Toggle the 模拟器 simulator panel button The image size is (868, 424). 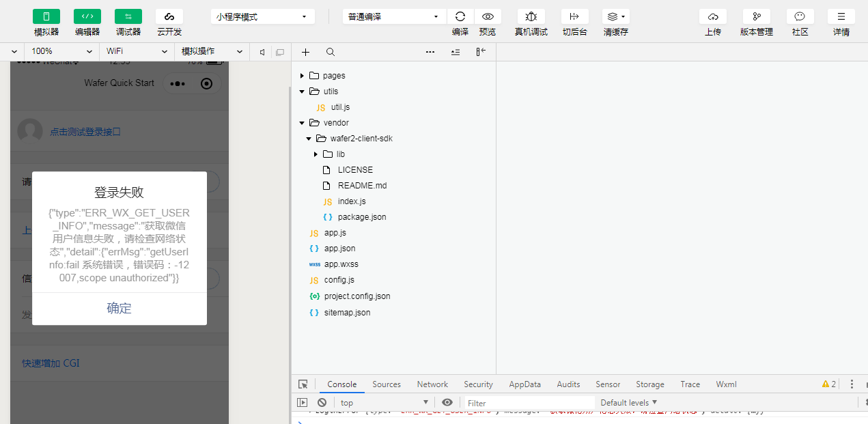(46, 16)
